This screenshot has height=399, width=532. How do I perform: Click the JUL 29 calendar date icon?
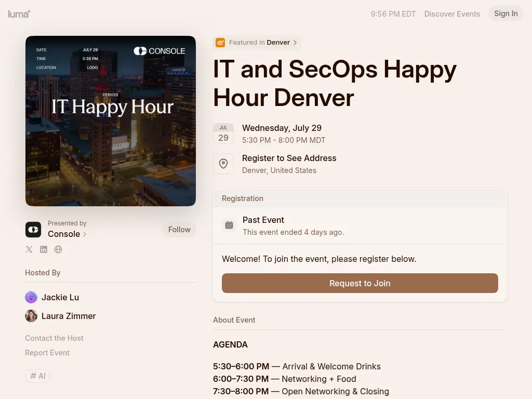(223, 134)
